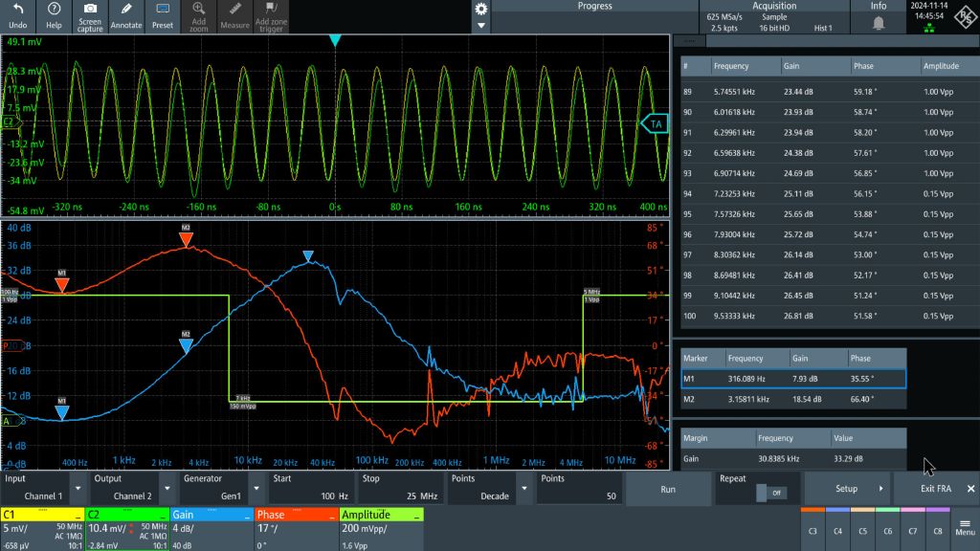Screen dimensions: 980x551
Task: Activate the Add zoom tool
Action: pyautogui.click(x=198, y=16)
